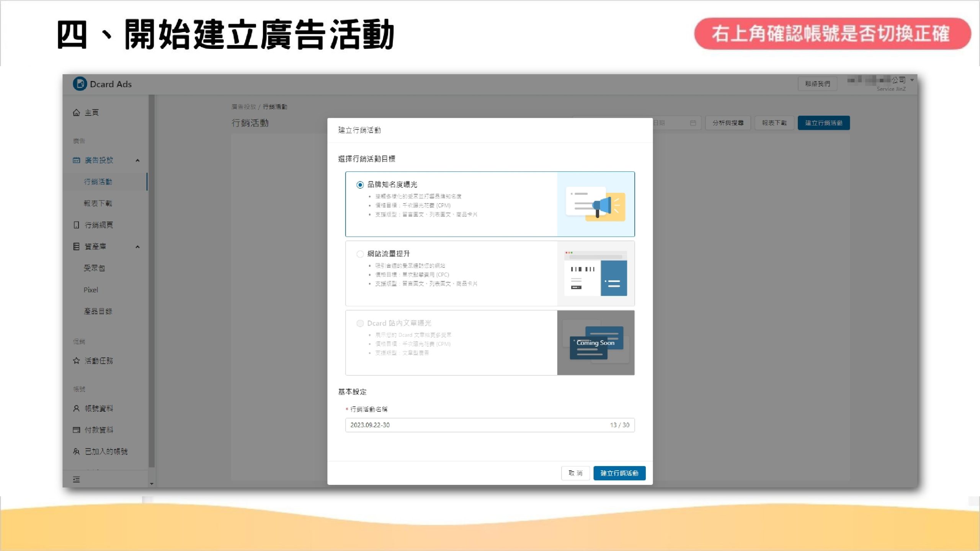Click the 行銷活動名稱 input field
980x551 pixels.
point(490,425)
